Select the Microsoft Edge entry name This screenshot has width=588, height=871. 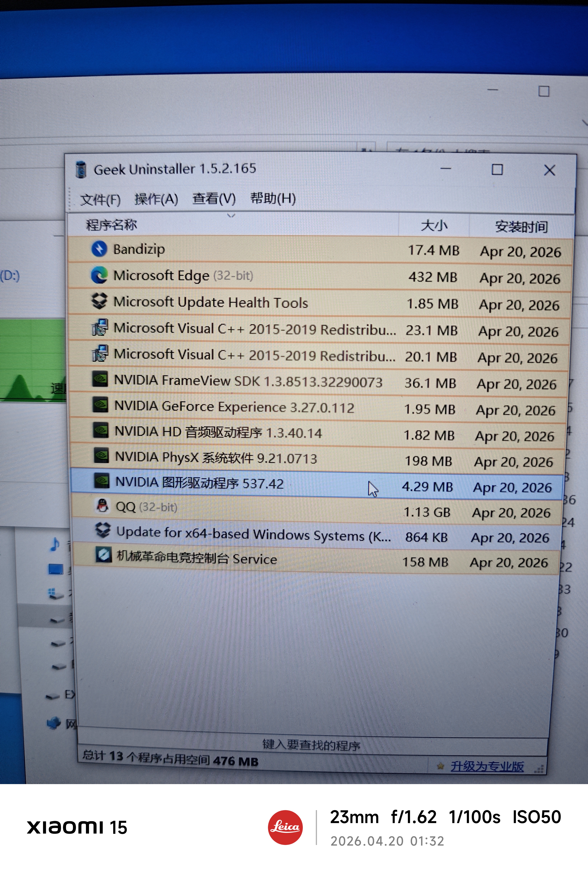click(183, 275)
